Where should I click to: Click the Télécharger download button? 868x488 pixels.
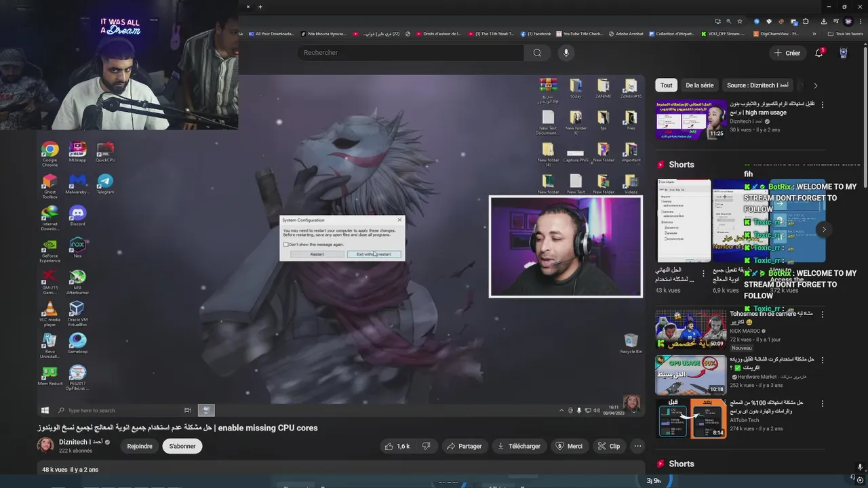(519, 446)
